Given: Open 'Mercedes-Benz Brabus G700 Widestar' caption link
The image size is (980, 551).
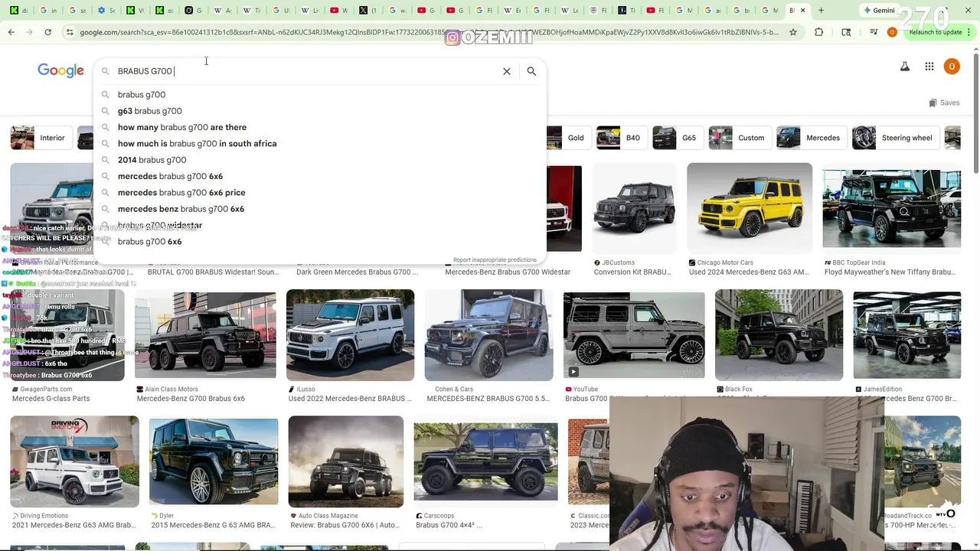Looking at the screenshot, I should tap(508, 272).
